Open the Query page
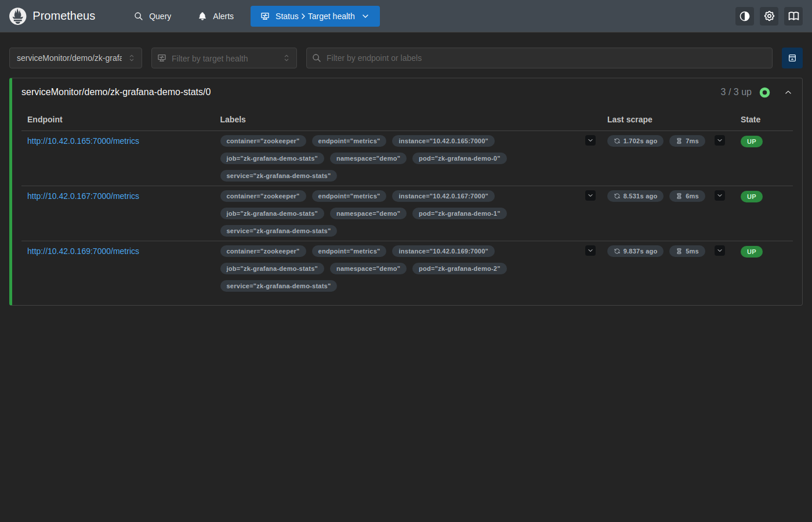The width and height of the screenshot is (812, 522). click(153, 16)
